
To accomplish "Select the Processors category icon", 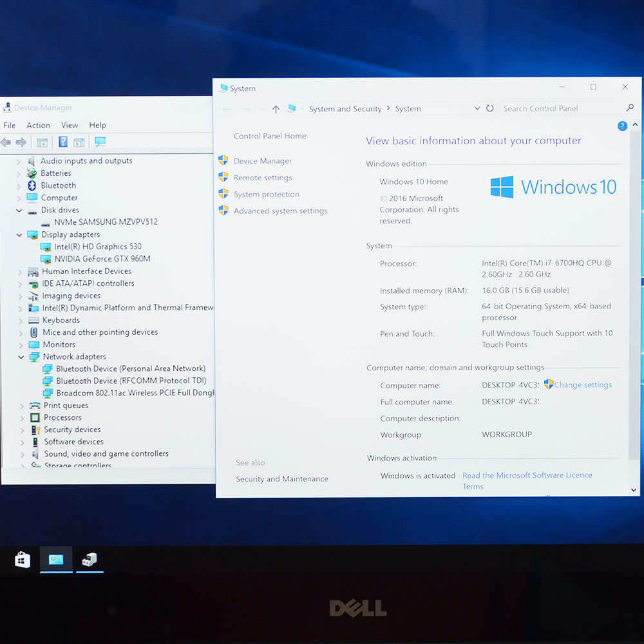I will [35, 417].
